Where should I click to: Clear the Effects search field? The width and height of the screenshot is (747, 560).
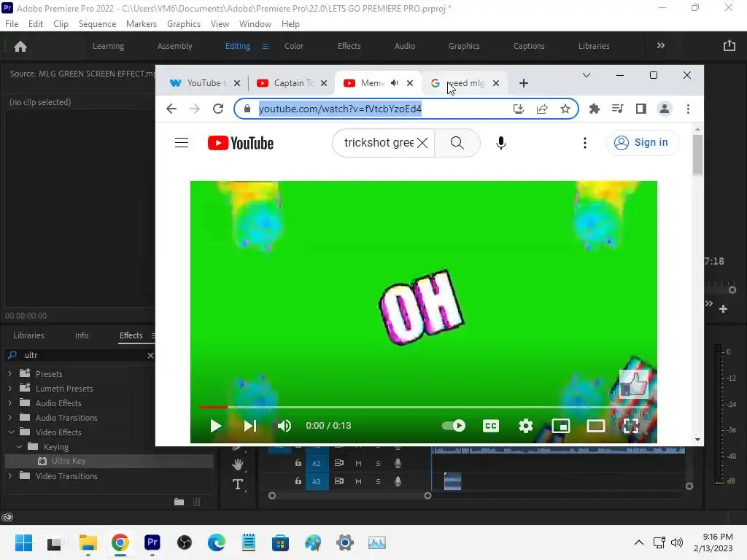pyautogui.click(x=150, y=355)
